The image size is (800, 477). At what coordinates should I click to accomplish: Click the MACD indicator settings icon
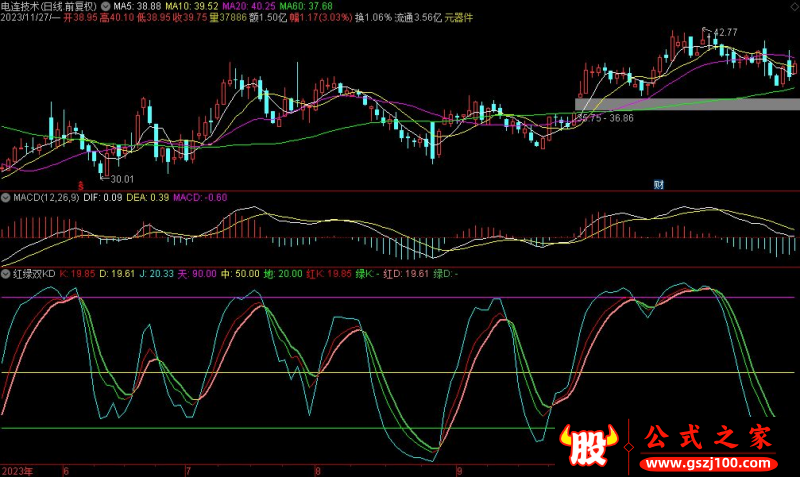(x=5, y=197)
